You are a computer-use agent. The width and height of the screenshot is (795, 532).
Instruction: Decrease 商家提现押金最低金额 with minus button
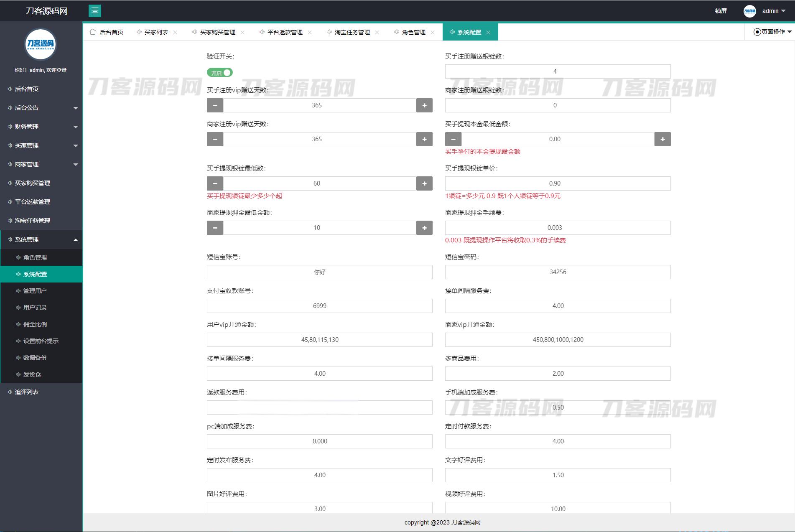pos(215,228)
